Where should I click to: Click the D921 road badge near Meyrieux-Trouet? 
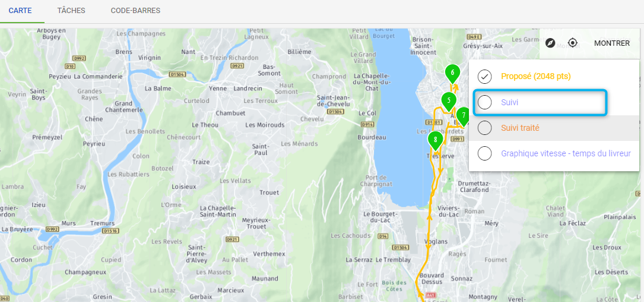pyautogui.click(x=232, y=239)
